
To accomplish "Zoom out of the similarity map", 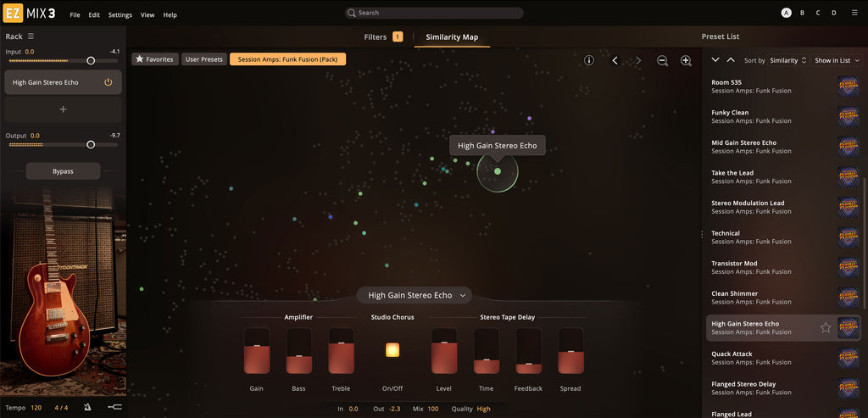I will point(662,61).
